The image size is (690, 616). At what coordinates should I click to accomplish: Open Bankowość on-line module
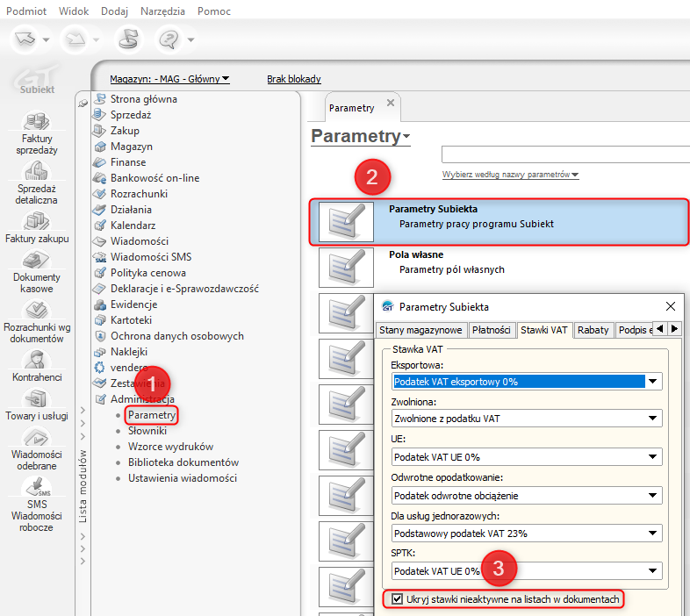[155, 178]
